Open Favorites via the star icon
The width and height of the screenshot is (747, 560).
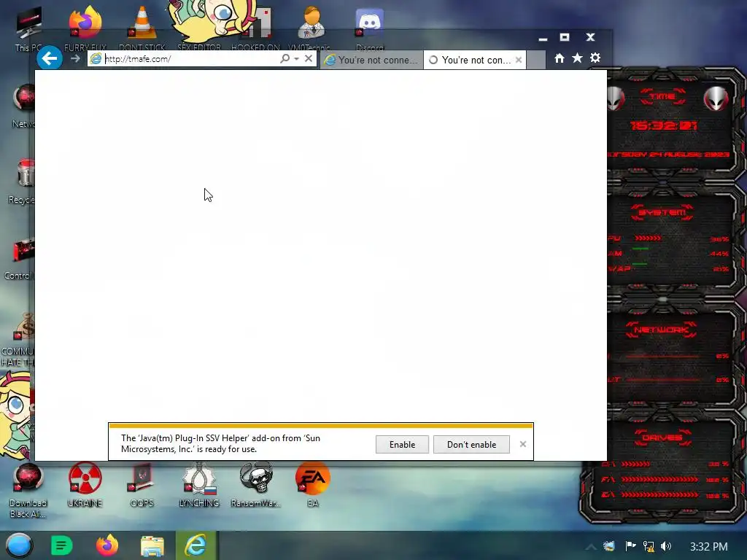pyautogui.click(x=578, y=58)
